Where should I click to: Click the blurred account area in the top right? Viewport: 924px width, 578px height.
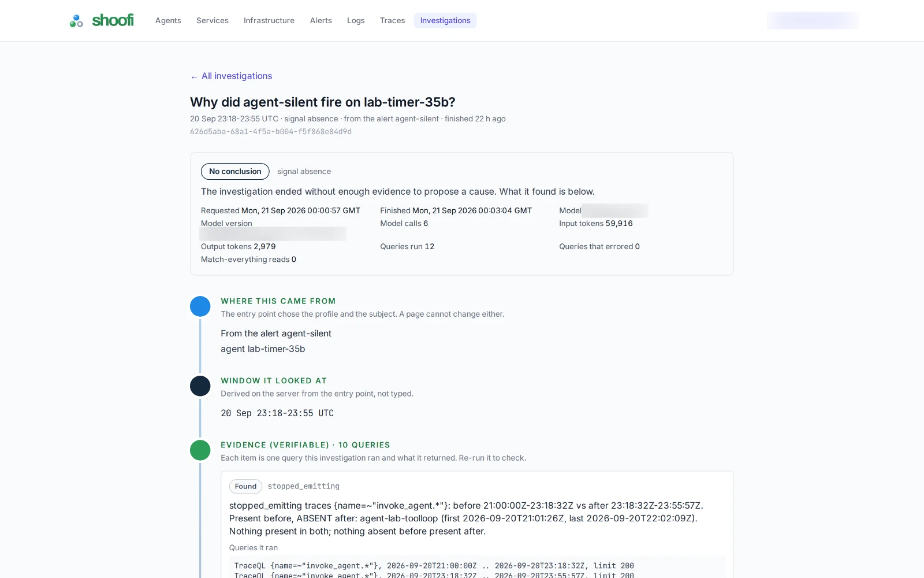point(813,20)
